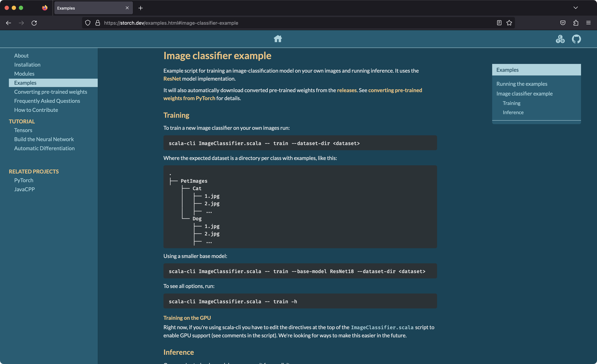Bookmark this page with the star icon

pyautogui.click(x=509, y=23)
